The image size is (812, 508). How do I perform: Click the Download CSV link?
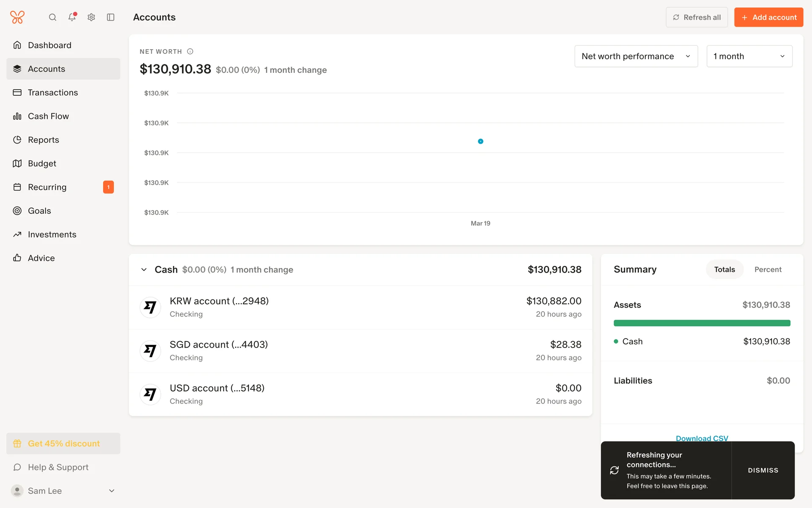coord(702,438)
